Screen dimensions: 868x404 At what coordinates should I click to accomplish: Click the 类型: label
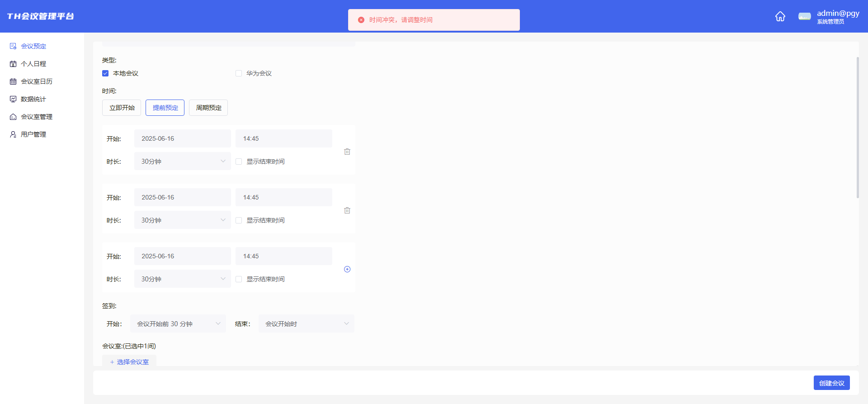109,60
